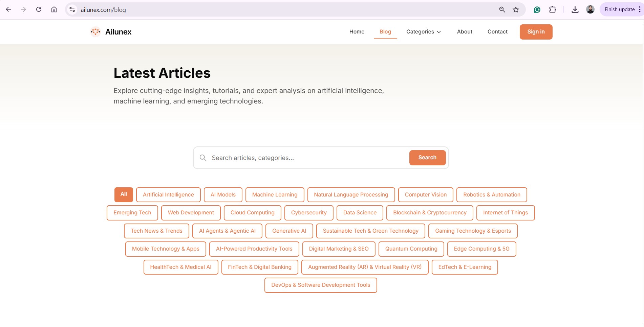Bookmark this page with the star icon
This screenshot has width=644, height=327.
pyautogui.click(x=516, y=9)
